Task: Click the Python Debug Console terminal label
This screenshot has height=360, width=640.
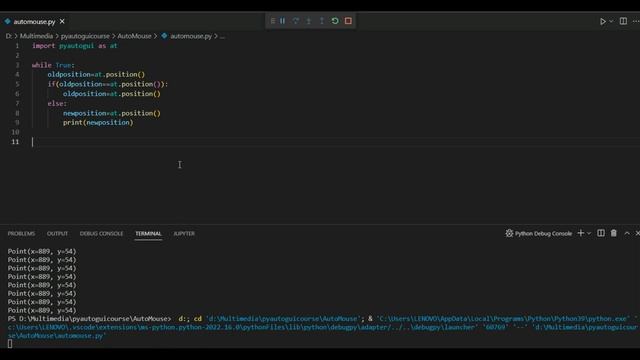Action: [x=543, y=233]
